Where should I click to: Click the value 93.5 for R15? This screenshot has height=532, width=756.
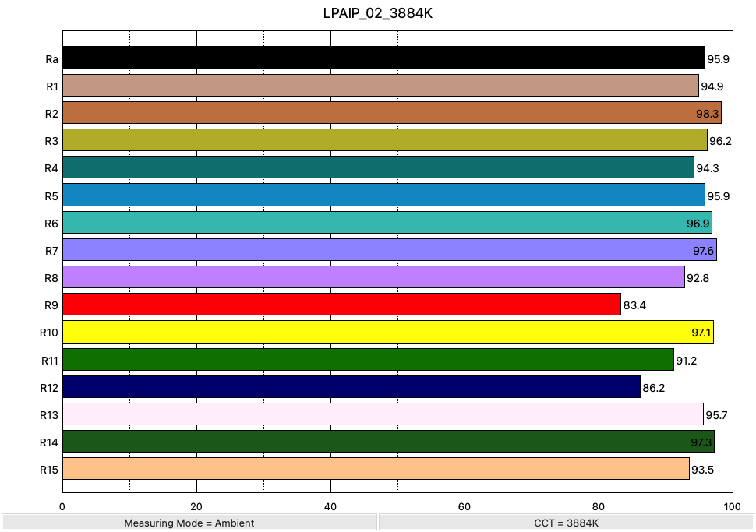[702, 470]
